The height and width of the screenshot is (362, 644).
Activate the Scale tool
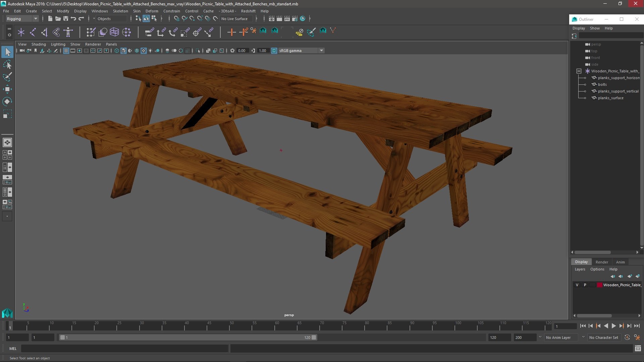(7, 114)
